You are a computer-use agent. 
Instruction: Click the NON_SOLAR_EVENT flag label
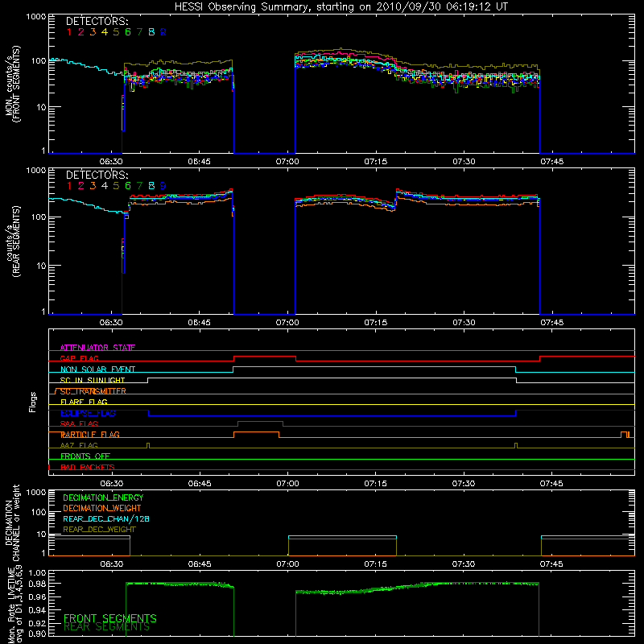coord(97,369)
